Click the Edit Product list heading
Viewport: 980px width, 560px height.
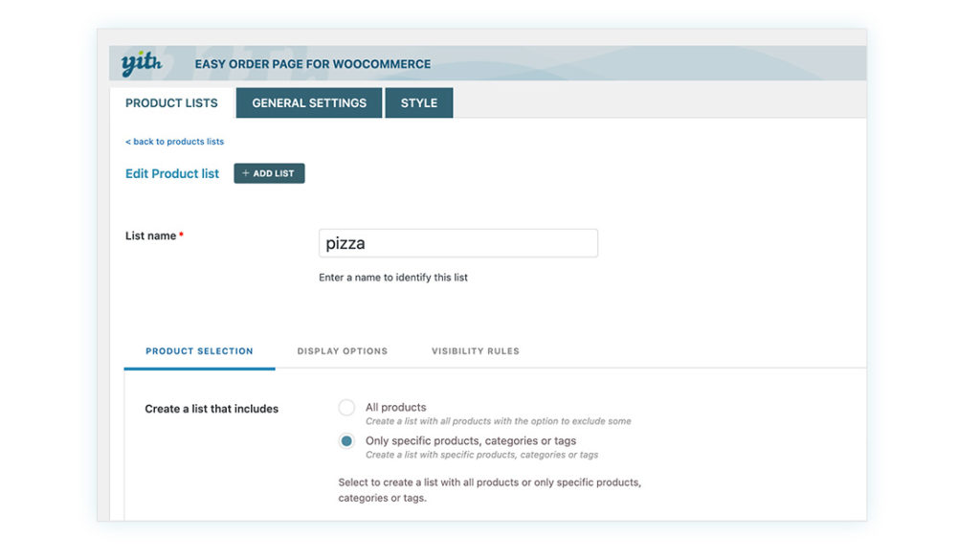172,173
